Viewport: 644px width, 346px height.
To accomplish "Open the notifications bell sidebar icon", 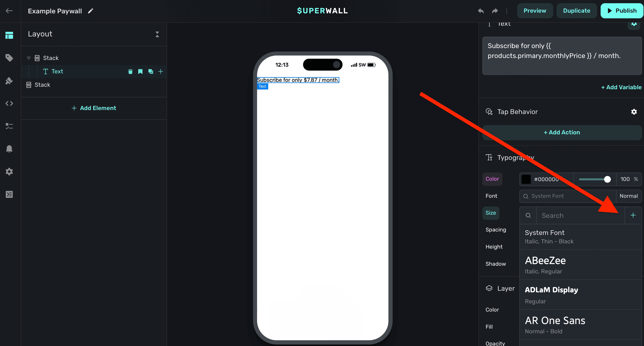I will [9, 149].
